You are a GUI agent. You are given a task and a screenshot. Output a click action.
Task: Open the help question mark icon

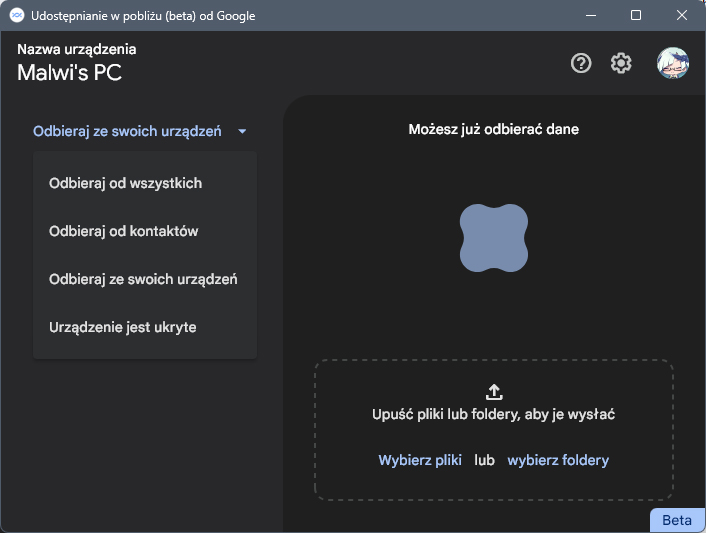tap(581, 63)
